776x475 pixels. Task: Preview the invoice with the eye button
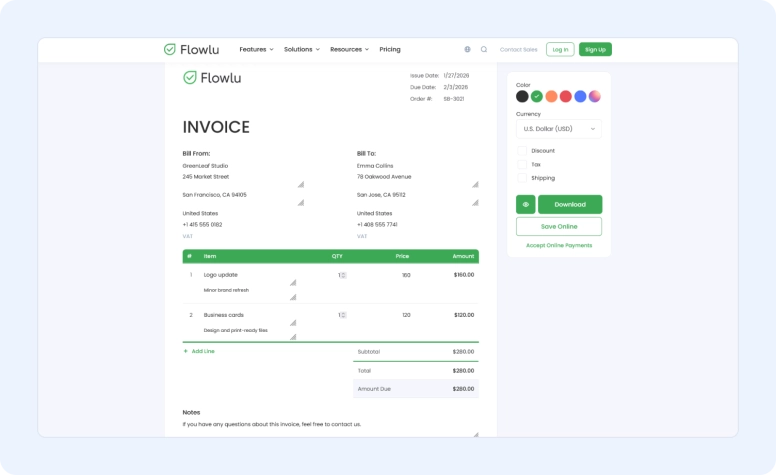(526, 204)
